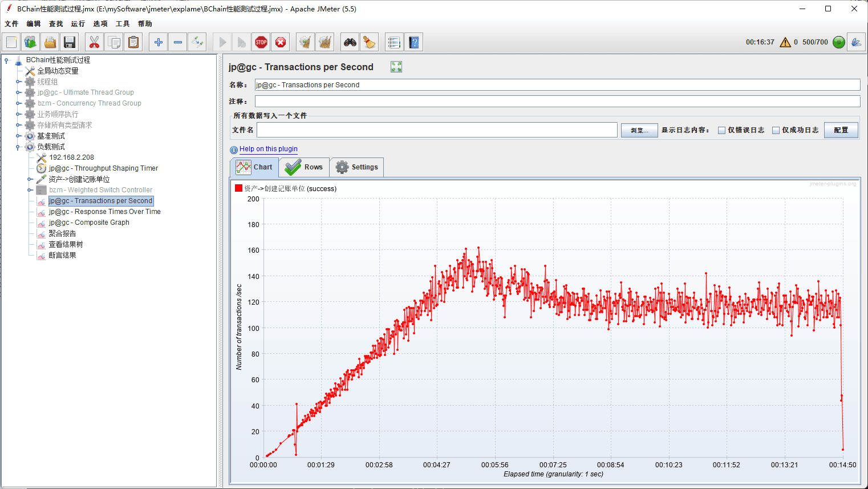Click the red legend swatch for 资产->创建记账单位
Viewport: 868px width, 489px height.
click(238, 188)
